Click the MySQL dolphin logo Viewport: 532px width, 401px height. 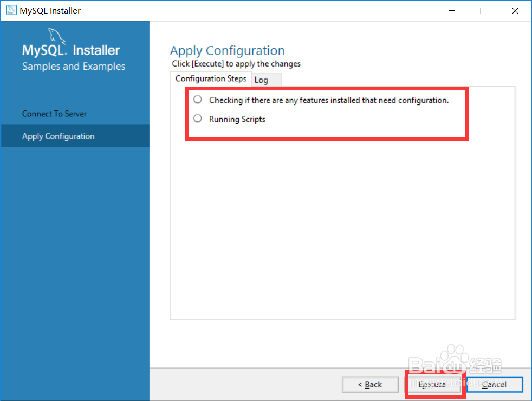(57, 37)
